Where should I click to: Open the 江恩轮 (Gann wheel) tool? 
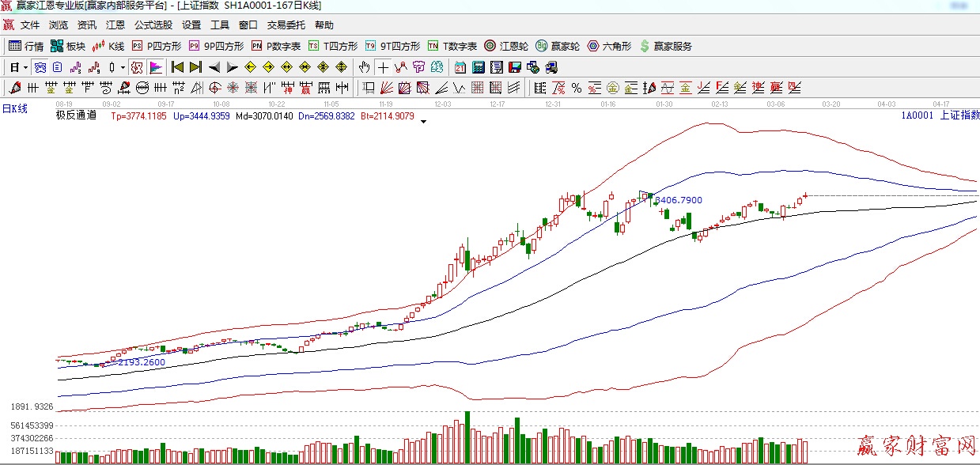[506, 46]
